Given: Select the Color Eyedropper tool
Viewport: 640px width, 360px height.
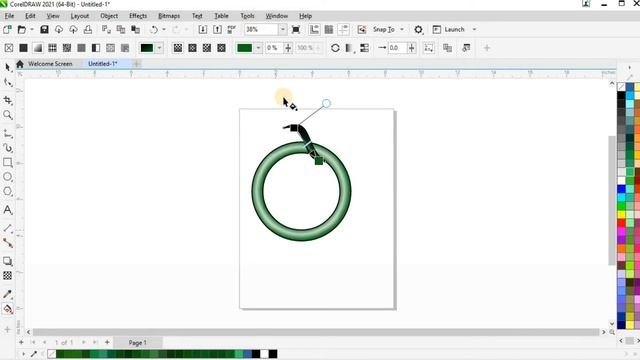Looking at the screenshot, I should pyautogui.click(x=8, y=294).
